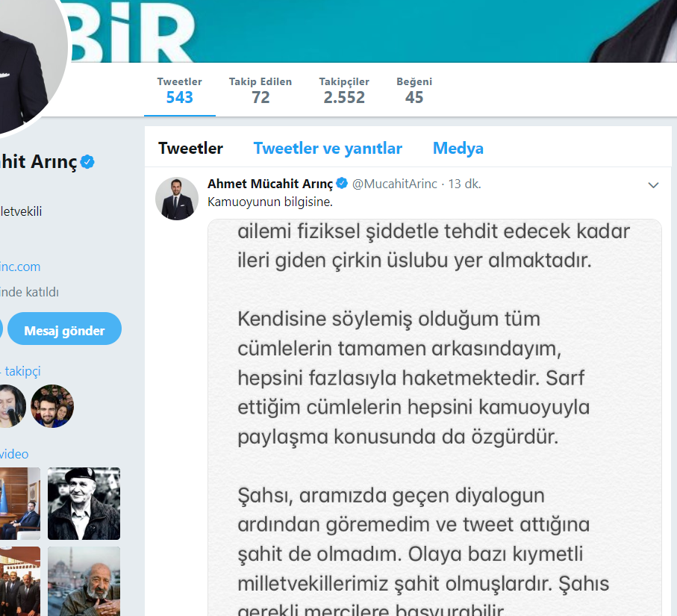Switch to Medya tab
This screenshot has width=677, height=616.
point(458,148)
